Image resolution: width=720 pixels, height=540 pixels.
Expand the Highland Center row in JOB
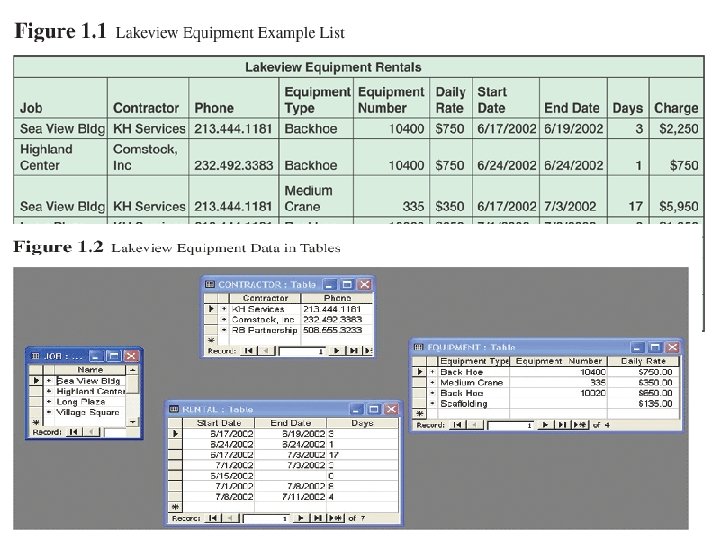point(49,391)
